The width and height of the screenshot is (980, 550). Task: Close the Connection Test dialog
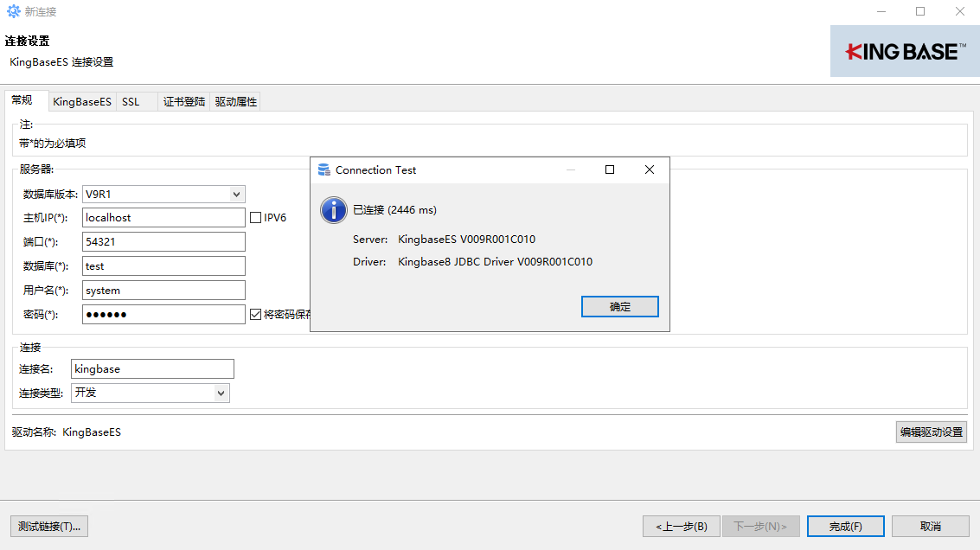click(650, 170)
